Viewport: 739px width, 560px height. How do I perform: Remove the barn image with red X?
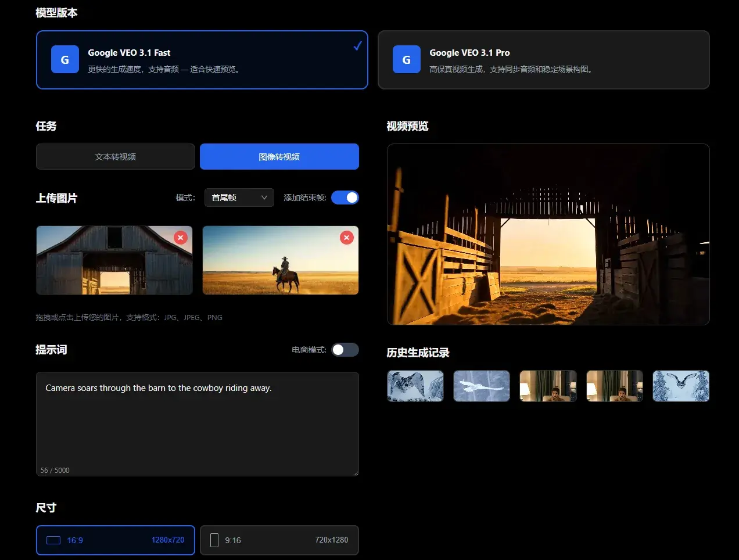tap(181, 238)
